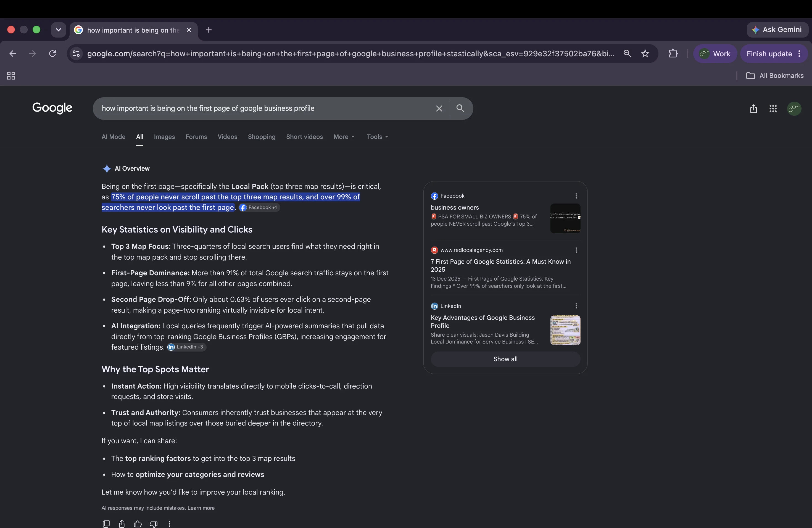
Task: Open the Work profile button
Action: (x=715, y=54)
